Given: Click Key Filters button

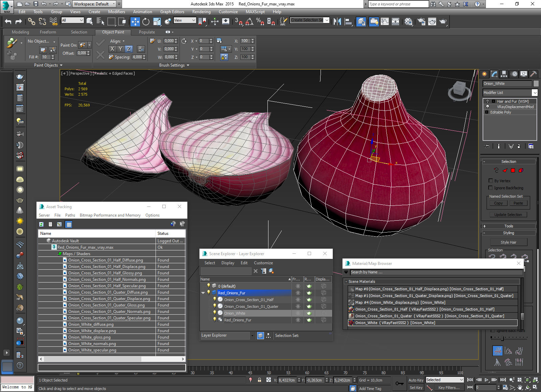Looking at the screenshot, I should pyautogui.click(x=449, y=388).
